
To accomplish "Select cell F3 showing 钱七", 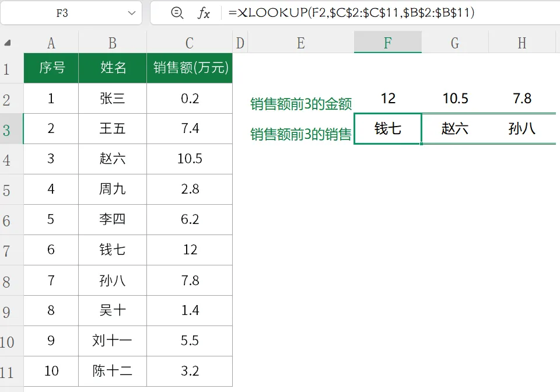I will [388, 129].
